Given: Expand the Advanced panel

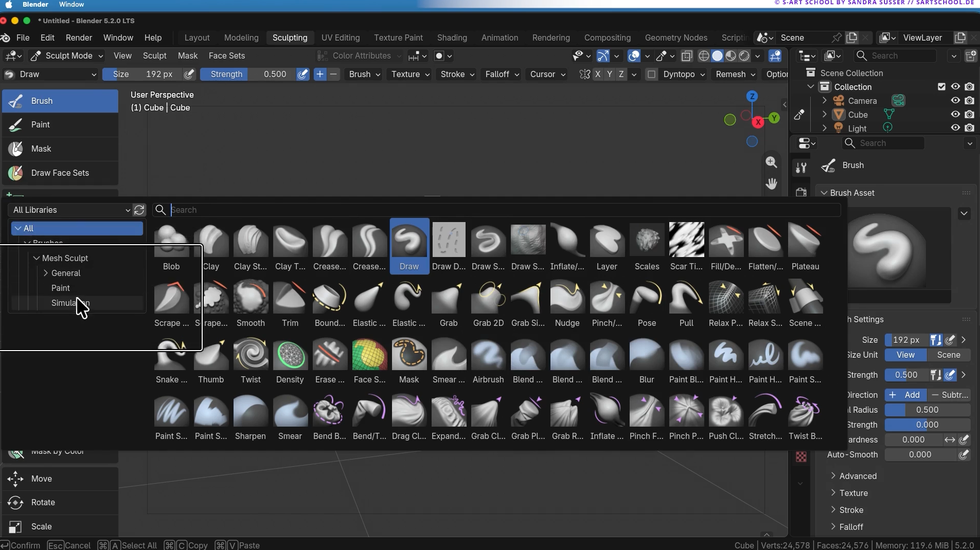Looking at the screenshot, I should click(x=858, y=476).
